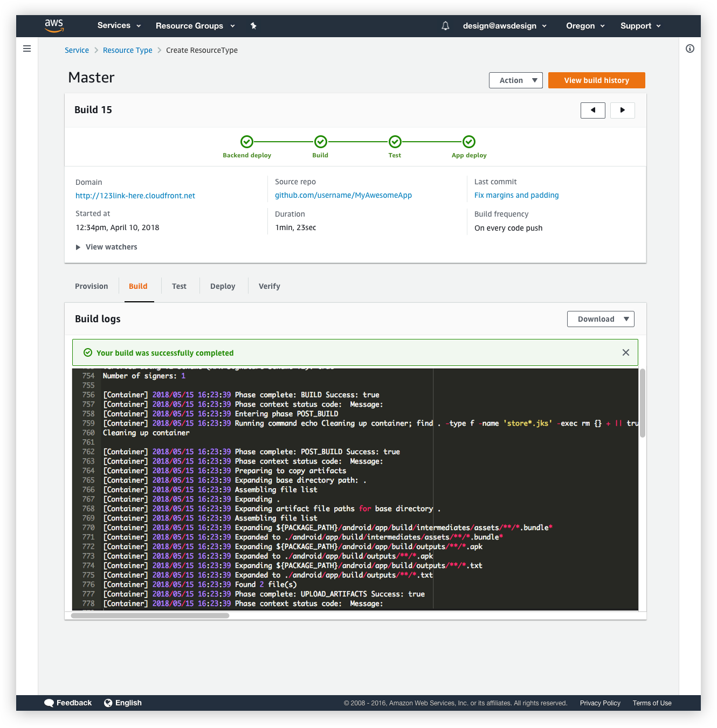Open the notifications bell
The height and width of the screenshot is (728, 717).
pos(445,26)
